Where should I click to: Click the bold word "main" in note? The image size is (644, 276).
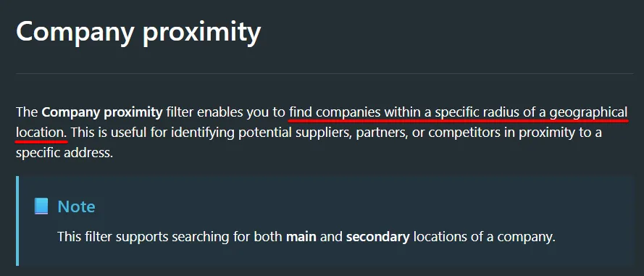[x=301, y=237]
